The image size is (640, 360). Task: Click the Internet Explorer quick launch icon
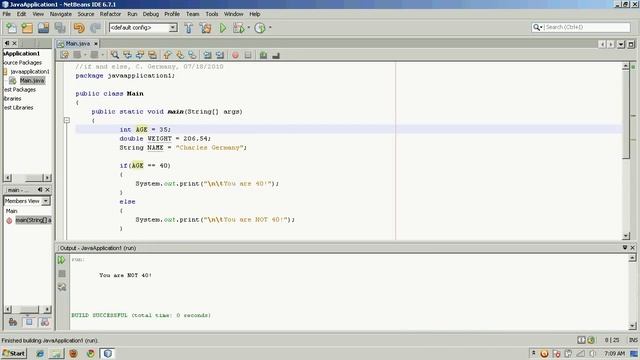[x=40, y=353]
